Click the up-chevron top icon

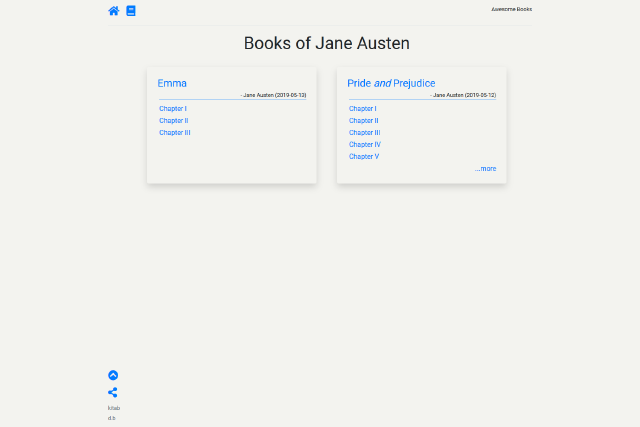click(x=113, y=375)
